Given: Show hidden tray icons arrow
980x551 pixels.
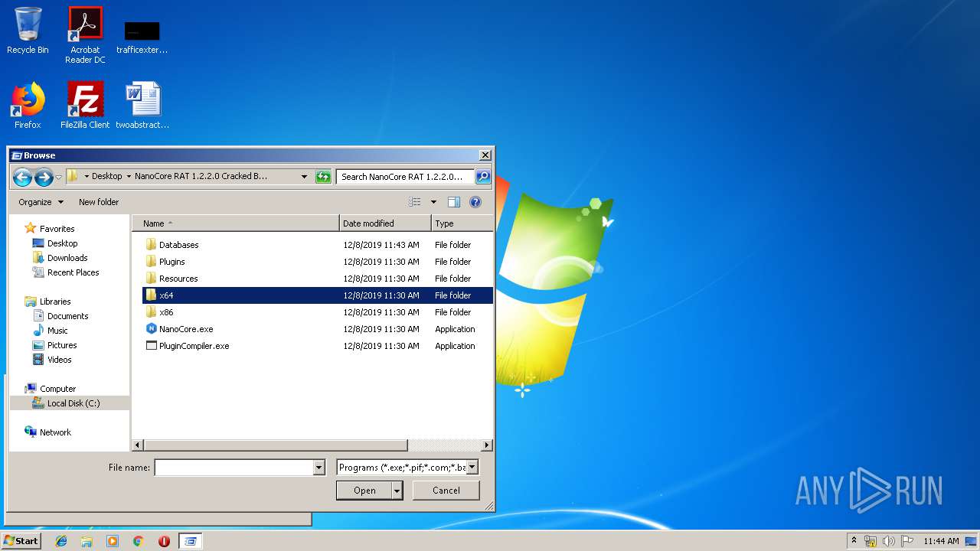Looking at the screenshot, I should 854,540.
